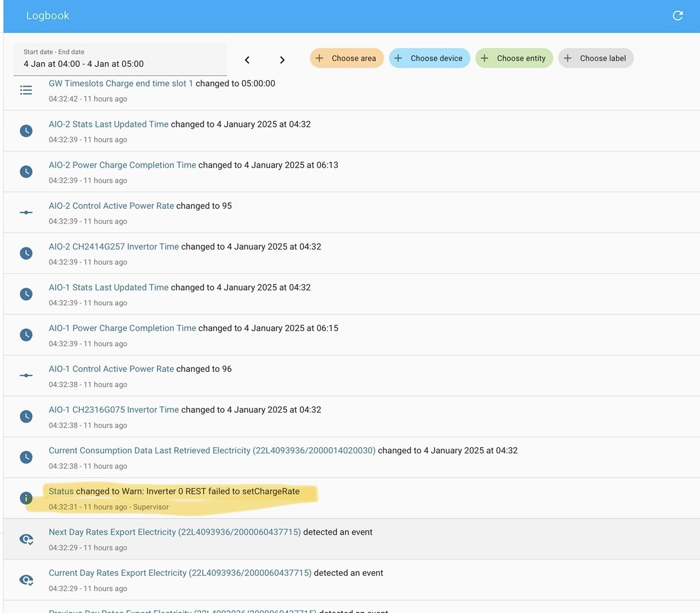This screenshot has height=613, width=700.
Task: Open the Start date - End date field
Action: point(120,59)
